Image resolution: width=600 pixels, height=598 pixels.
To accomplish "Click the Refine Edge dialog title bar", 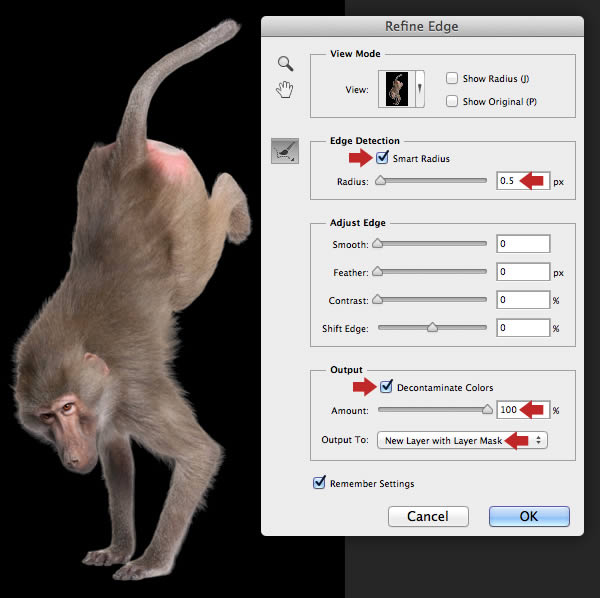I will click(x=422, y=26).
